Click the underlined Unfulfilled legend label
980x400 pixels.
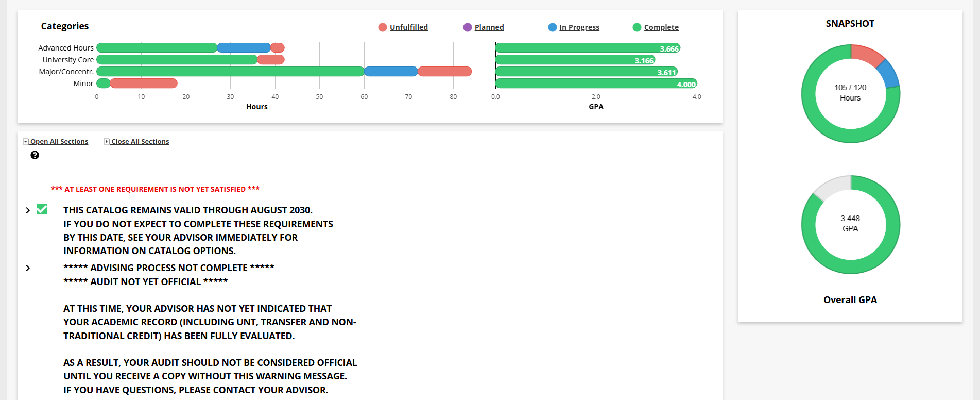[x=409, y=27]
